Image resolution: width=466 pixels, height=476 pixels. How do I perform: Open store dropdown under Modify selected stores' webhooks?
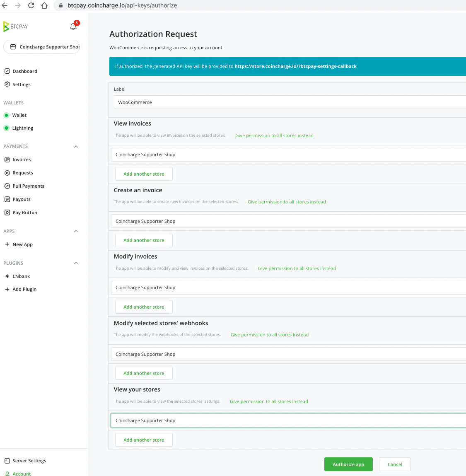pos(288,354)
